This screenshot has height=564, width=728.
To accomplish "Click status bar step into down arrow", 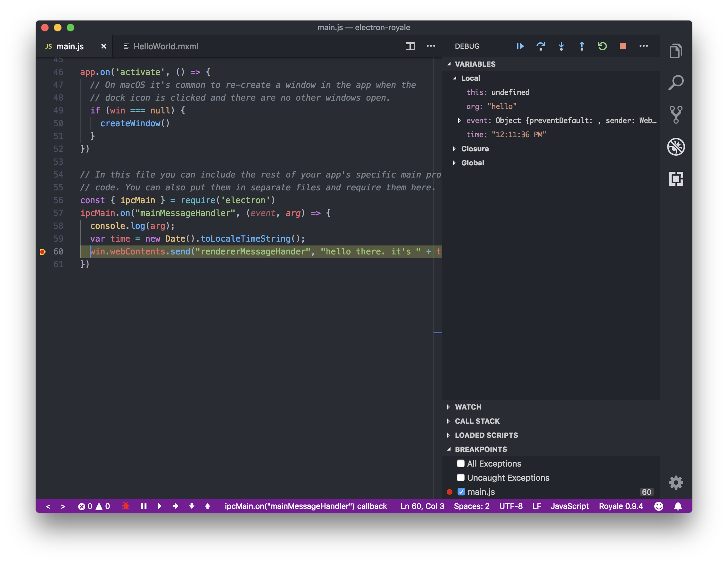I will click(192, 506).
